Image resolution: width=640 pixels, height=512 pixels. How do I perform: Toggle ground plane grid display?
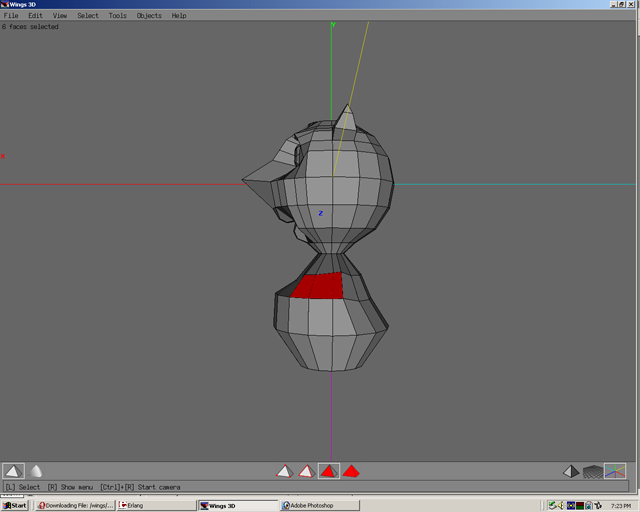(x=593, y=472)
